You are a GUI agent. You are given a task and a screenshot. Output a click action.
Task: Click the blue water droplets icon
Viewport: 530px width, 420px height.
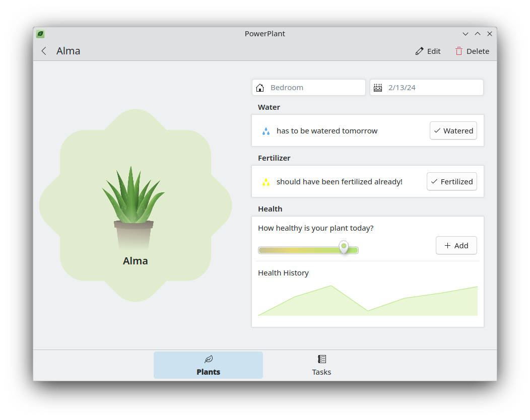click(266, 131)
